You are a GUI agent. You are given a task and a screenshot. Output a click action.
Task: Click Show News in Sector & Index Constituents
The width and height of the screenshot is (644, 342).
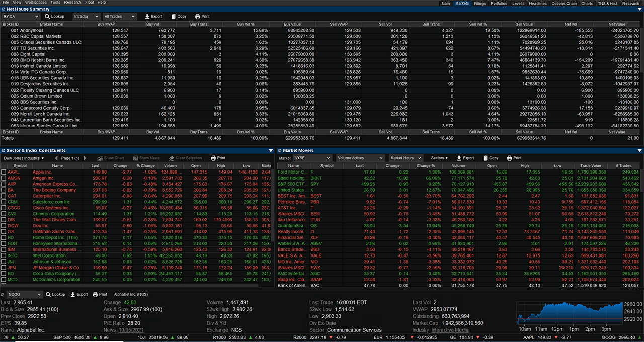(145, 158)
